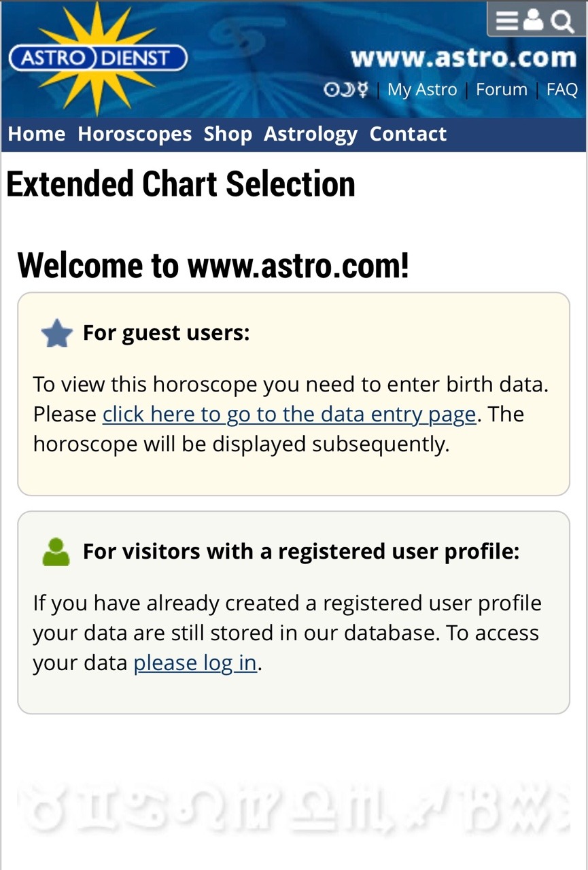Click the faded zodiac symbols banner
This screenshot has width=588, height=870.
(x=293, y=809)
